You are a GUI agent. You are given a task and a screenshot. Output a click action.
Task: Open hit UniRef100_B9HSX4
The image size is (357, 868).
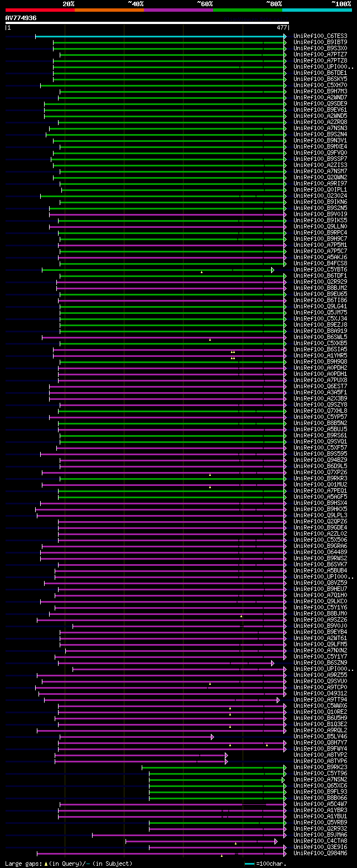pyautogui.click(x=320, y=503)
